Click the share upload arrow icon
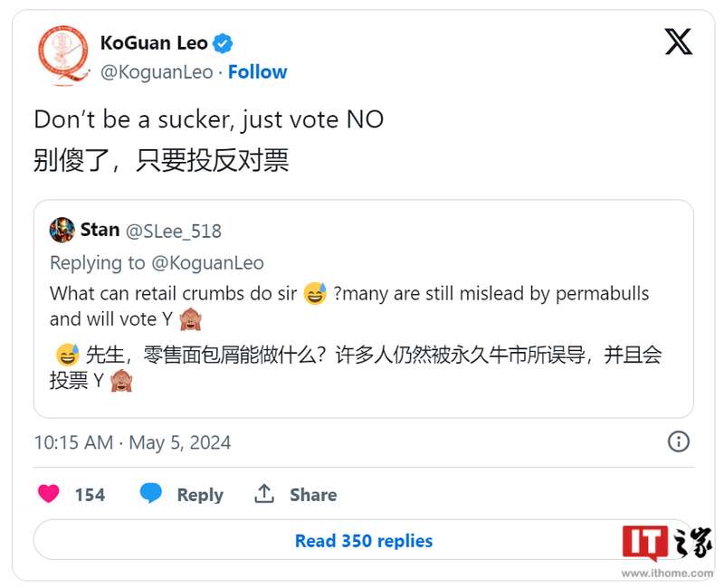The width and height of the screenshot is (724, 588). pyautogui.click(x=264, y=494)
